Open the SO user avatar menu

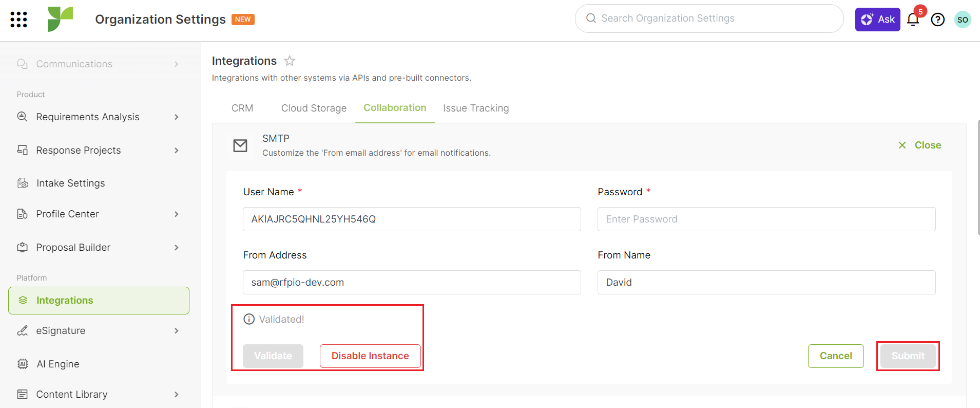963,20
